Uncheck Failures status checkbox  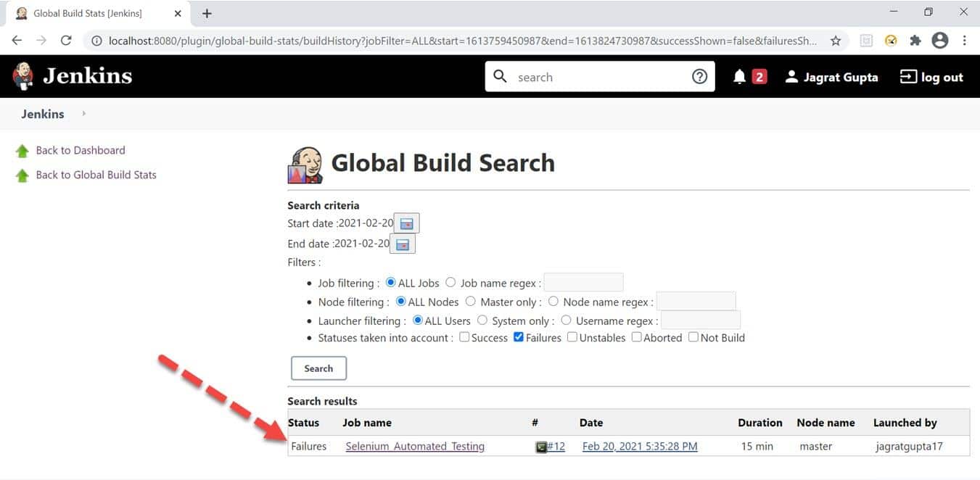coord(519,337)
